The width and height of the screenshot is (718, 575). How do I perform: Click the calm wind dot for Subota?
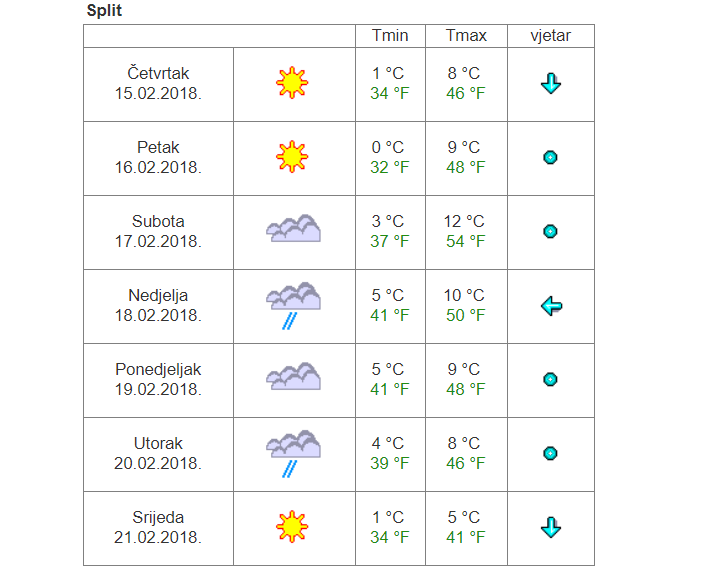(x=550, y=231)
